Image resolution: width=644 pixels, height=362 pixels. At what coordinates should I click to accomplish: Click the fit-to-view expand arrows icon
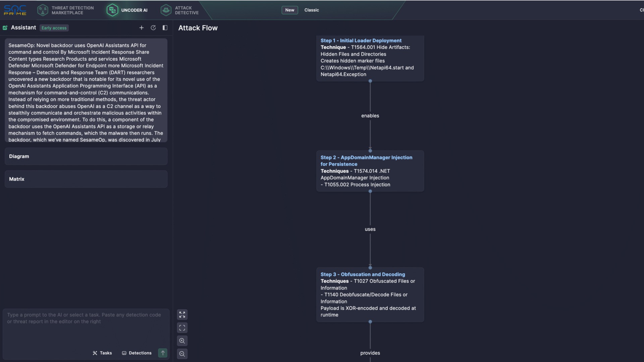(x=182, y=314)
